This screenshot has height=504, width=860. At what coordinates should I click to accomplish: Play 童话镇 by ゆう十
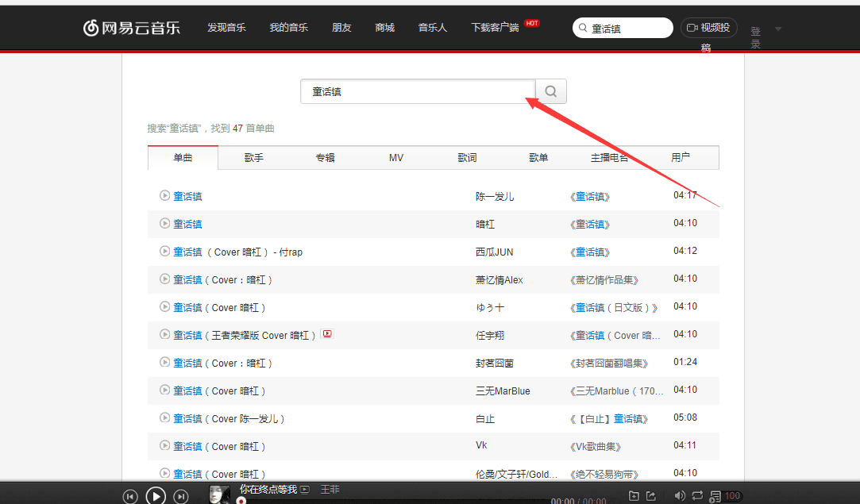pyautogui.click(x=164, y=306)
